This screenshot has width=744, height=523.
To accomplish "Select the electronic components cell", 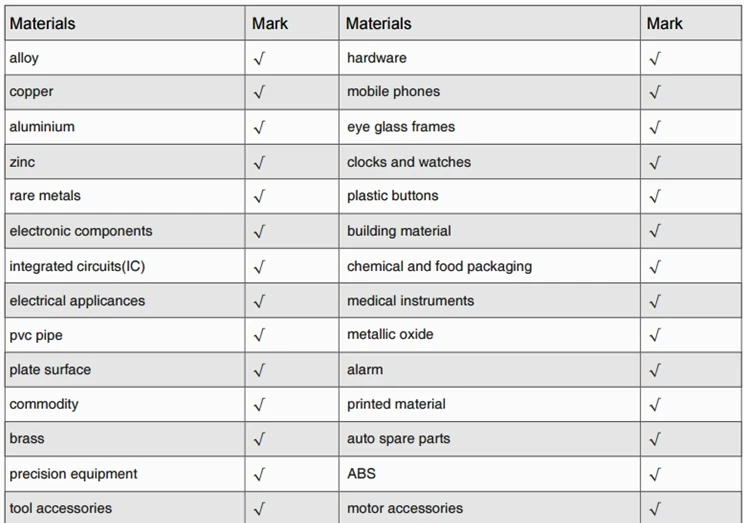I will point(81,231).
